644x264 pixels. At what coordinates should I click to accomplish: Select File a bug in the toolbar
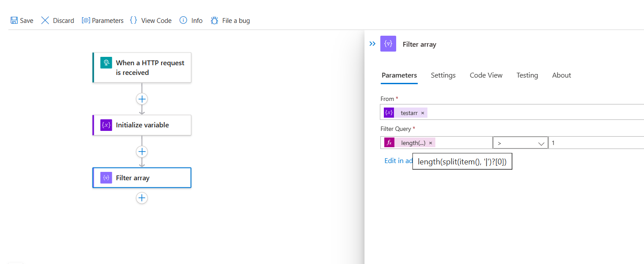[230, 20]
